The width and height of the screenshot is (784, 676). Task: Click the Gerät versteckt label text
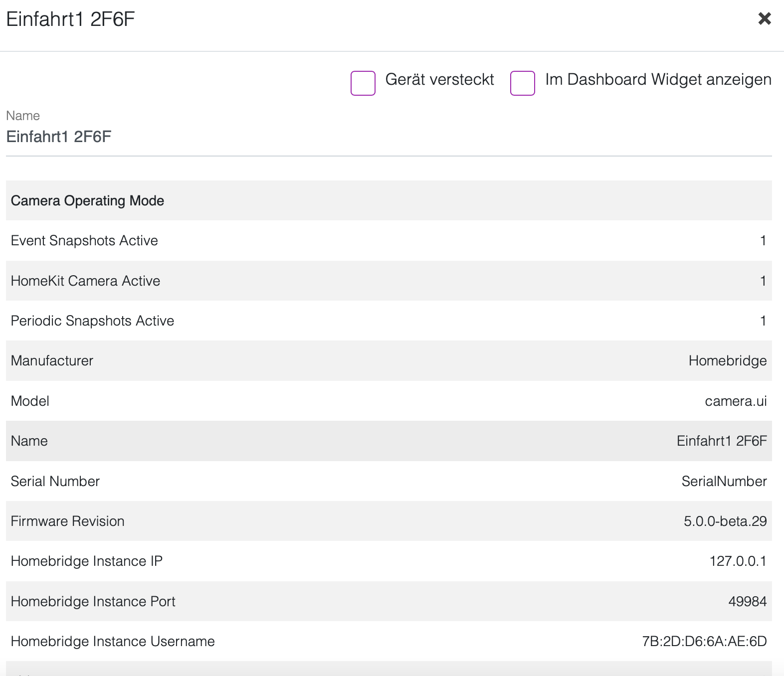(x=439, y=80)
